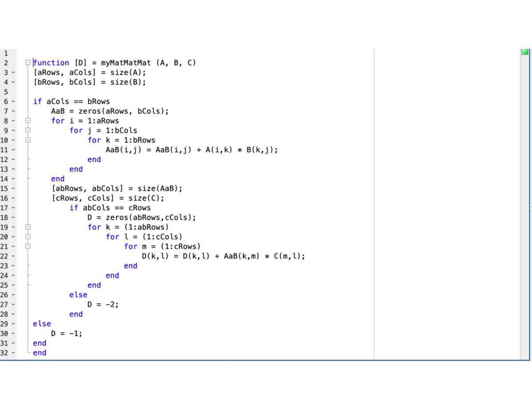Set breakpoint on line 22 dash
532x411 pixels.
coord(13,256)
